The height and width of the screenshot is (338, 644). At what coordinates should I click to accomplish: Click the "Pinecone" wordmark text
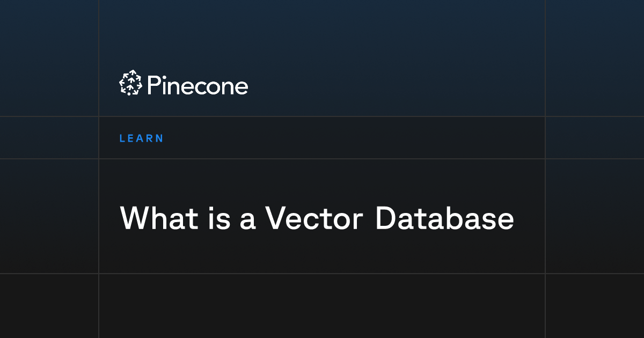pyautogui.click(x=197, y=85)
